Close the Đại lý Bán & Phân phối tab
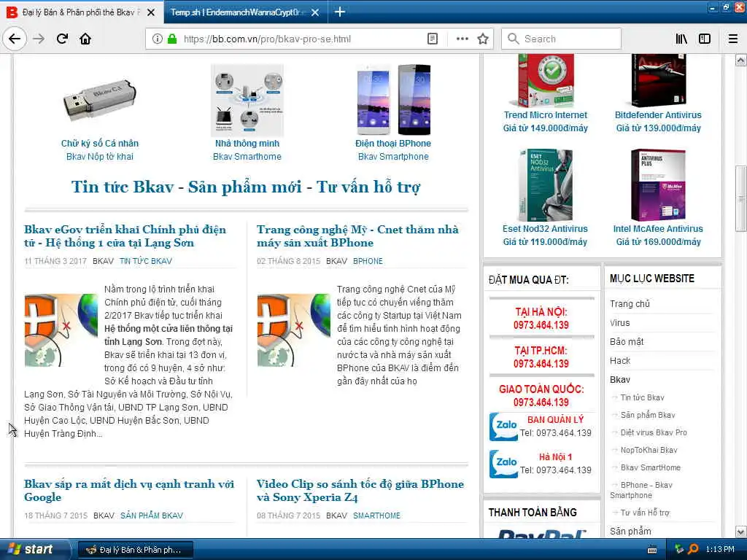 pyautogui.click(x=150, y=12)
